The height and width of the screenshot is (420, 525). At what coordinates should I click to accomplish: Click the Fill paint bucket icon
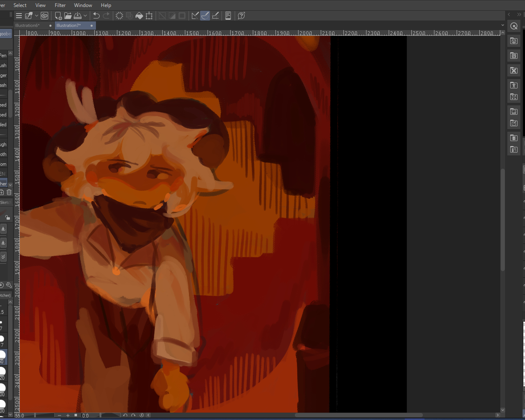click(x=139, y=16)
